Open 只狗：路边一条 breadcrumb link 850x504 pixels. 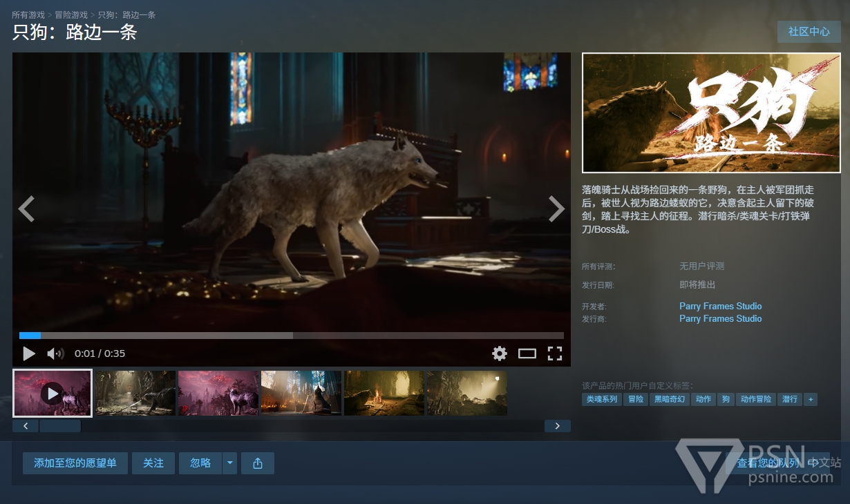tap(126, 15)
